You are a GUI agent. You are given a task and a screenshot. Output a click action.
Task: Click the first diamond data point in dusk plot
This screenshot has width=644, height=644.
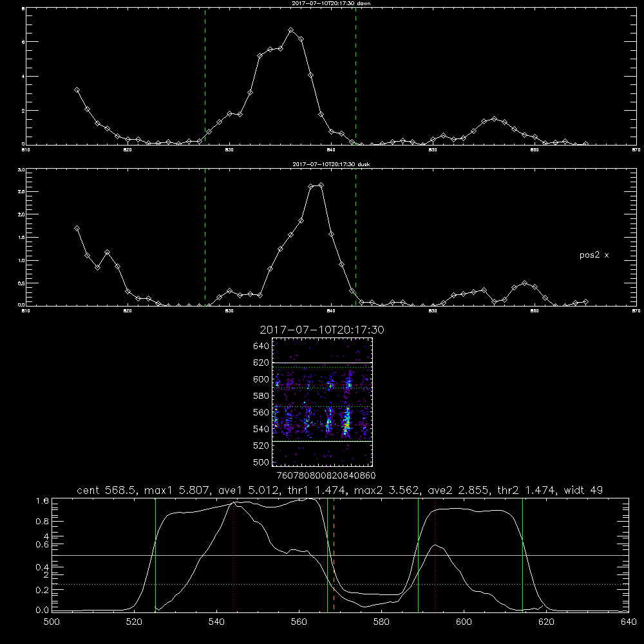(77, 229)
